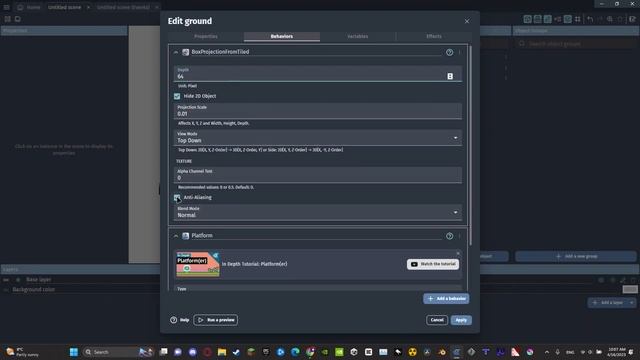The width and height of the screenshot is (640, 360).
Task: Open the main hamburger menu in the editor
Action: click(x=7, y=7)
